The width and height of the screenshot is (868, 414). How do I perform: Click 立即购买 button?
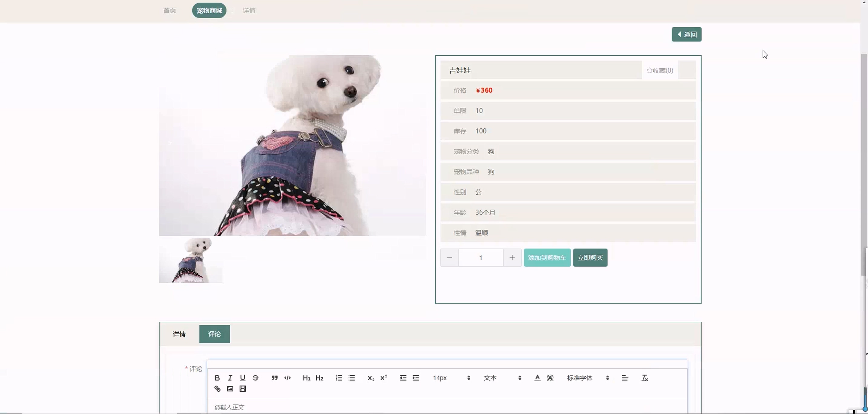tap(590, 258)
